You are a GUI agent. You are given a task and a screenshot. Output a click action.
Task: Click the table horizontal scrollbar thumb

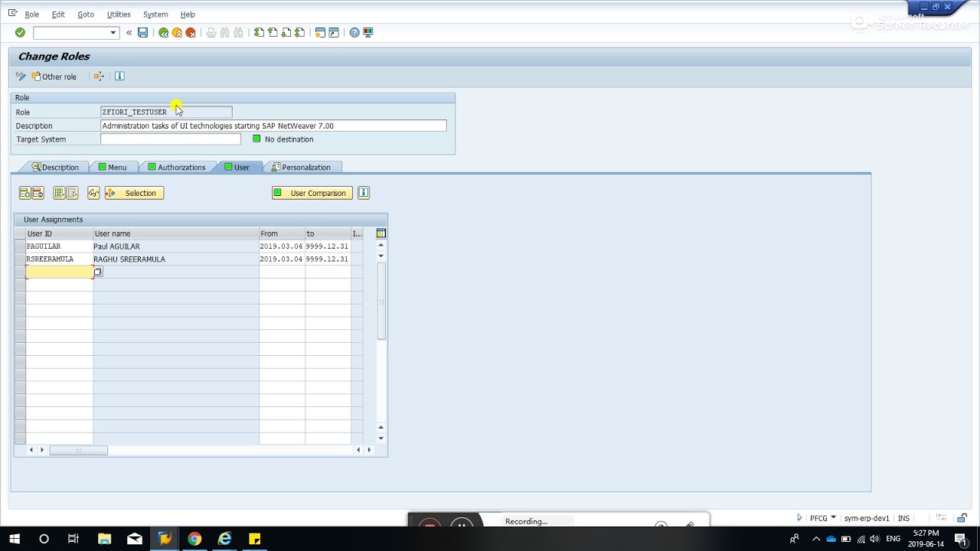point(78,450)
